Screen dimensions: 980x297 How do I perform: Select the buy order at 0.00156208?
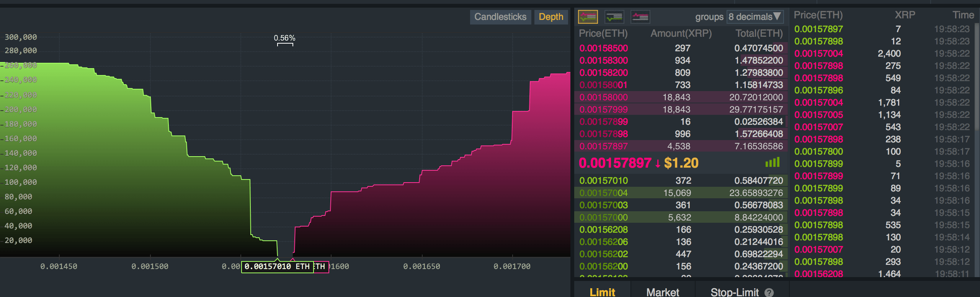coord(681,230)
